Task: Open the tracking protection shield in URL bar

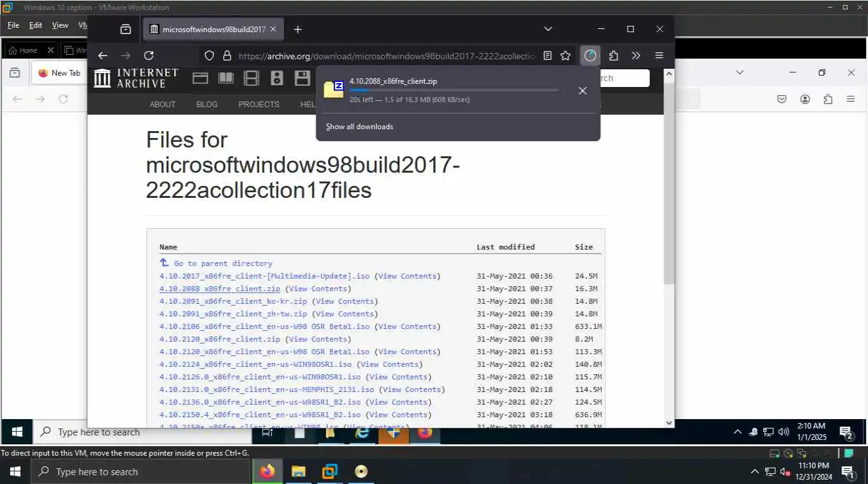Action: pyautogui.click(x=210, y=55)
